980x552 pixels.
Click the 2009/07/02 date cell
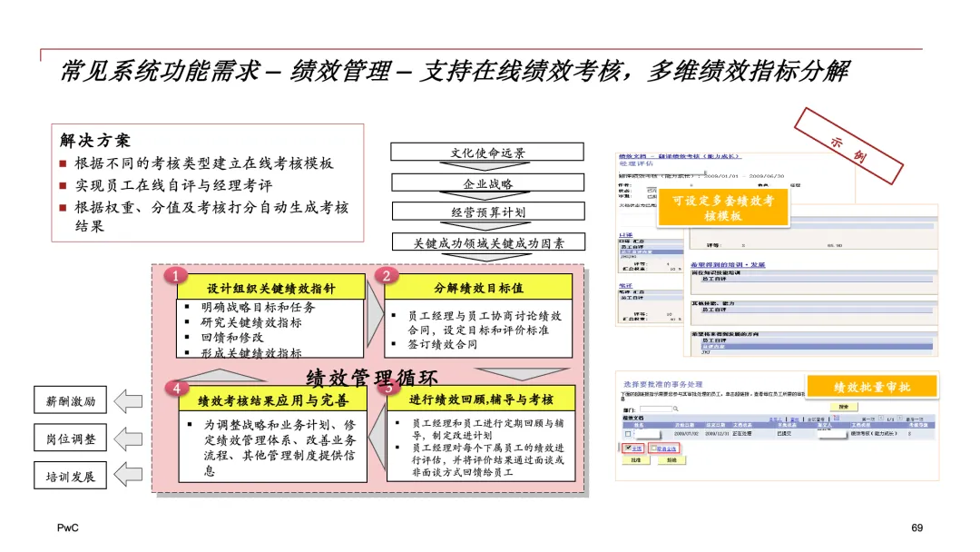coord(686,433)
